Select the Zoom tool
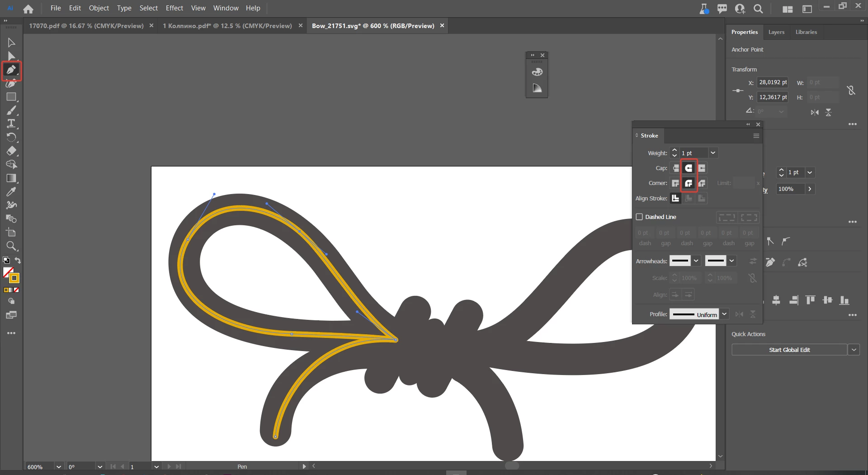Viewport: 868px width, 475px height. pos(11,246)
